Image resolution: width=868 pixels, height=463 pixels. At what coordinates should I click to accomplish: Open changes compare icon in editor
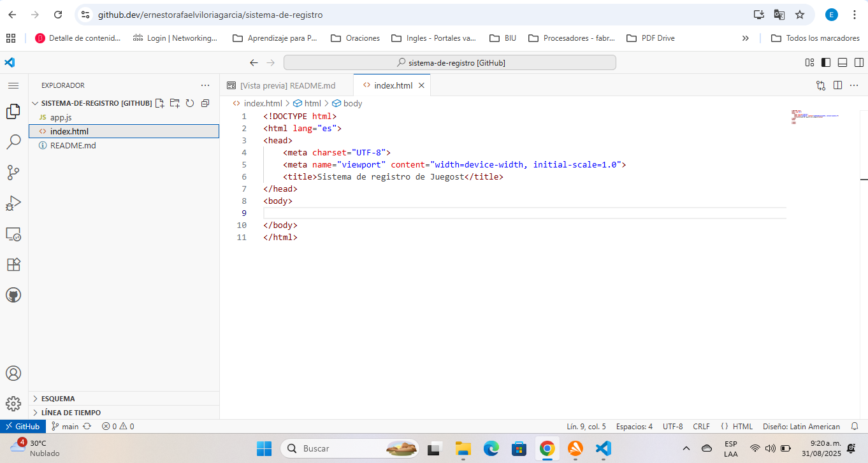(x=821, y=85)
